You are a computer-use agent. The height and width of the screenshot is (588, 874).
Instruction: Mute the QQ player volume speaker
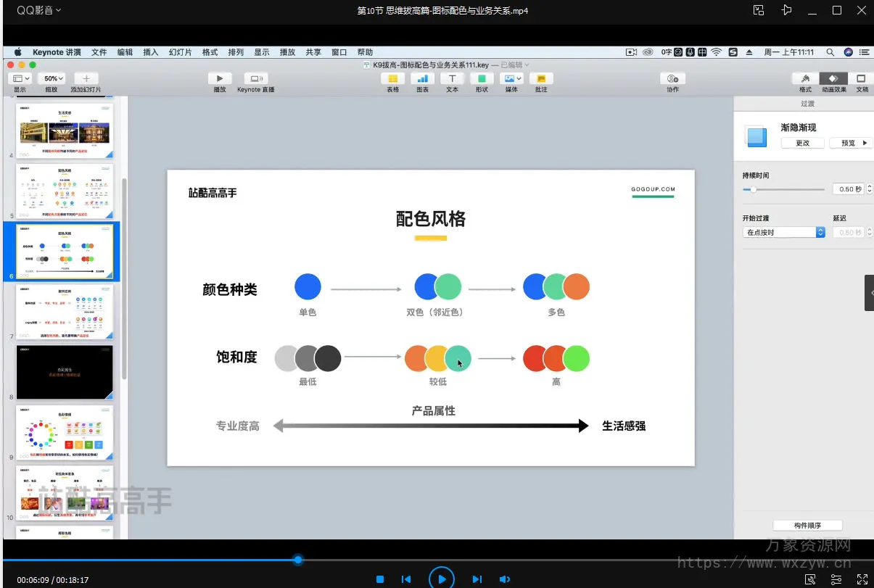click(505, 579)
